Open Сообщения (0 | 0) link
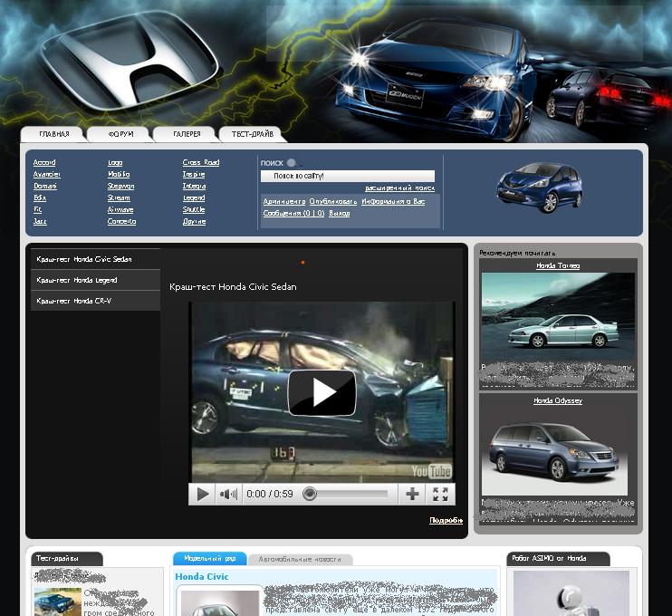This screenshot has height=616, width=672. (x=293, y=213)
